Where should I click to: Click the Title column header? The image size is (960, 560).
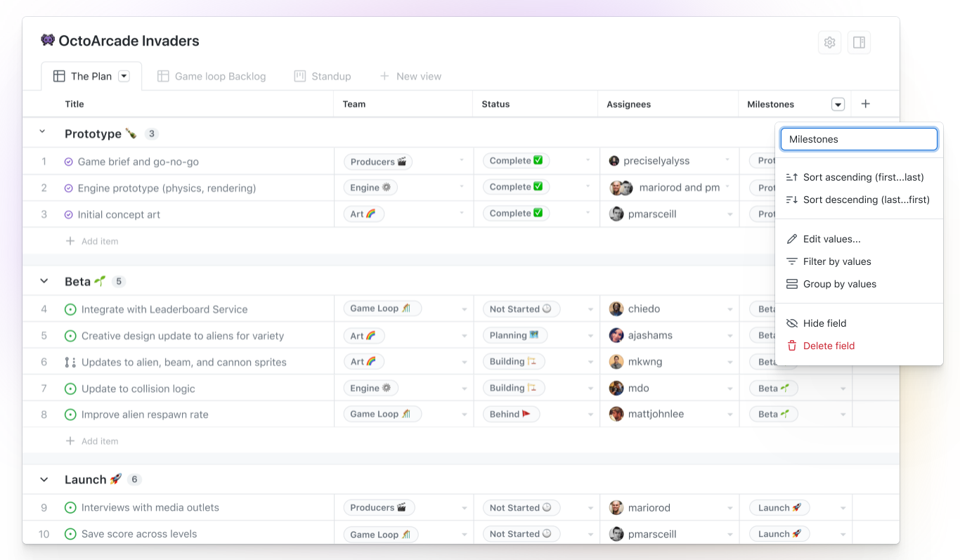click(74, 104)
